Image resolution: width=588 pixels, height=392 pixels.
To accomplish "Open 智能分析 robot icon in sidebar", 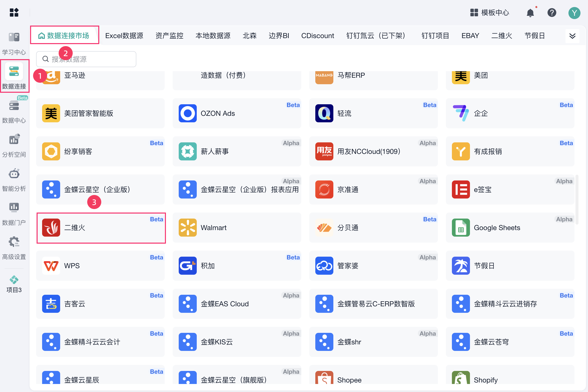I will tap(14, 173).
